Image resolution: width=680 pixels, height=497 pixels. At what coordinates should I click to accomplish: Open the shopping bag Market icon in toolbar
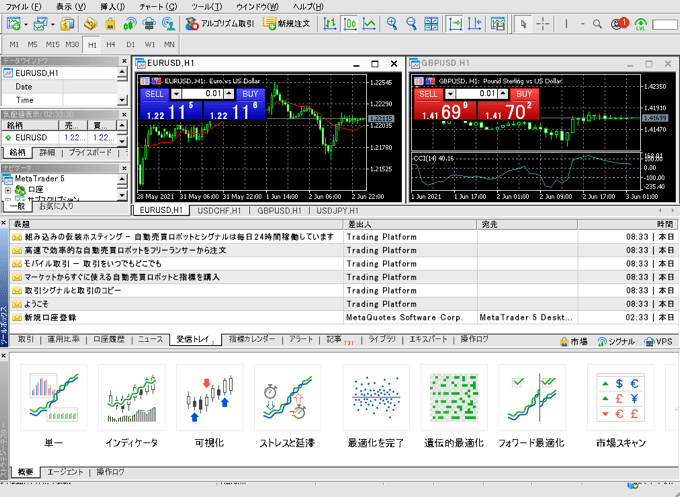point(110,24)
